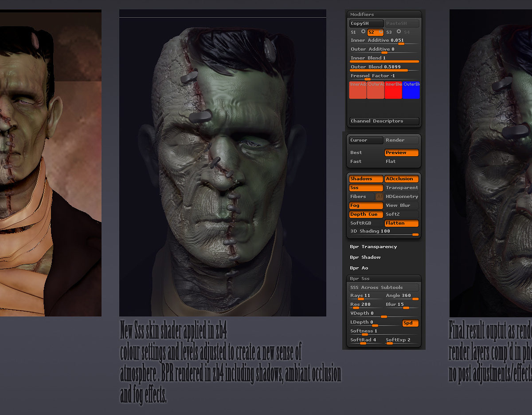The image size is (532, 415).
Task: Click the CopySH button in Modifiers
Action: [366, 24]
